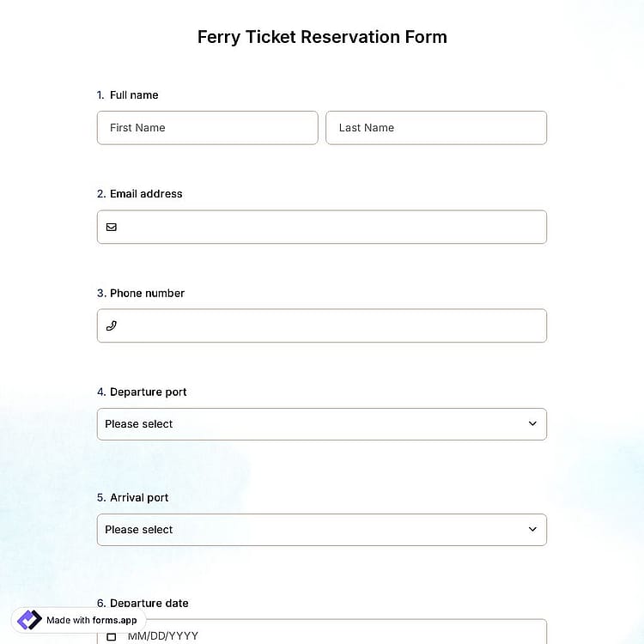Click the Departure port chevron arrow
The width and height of the screenshot is (644, 644).
pyautogui.click(x=532, y=423)
